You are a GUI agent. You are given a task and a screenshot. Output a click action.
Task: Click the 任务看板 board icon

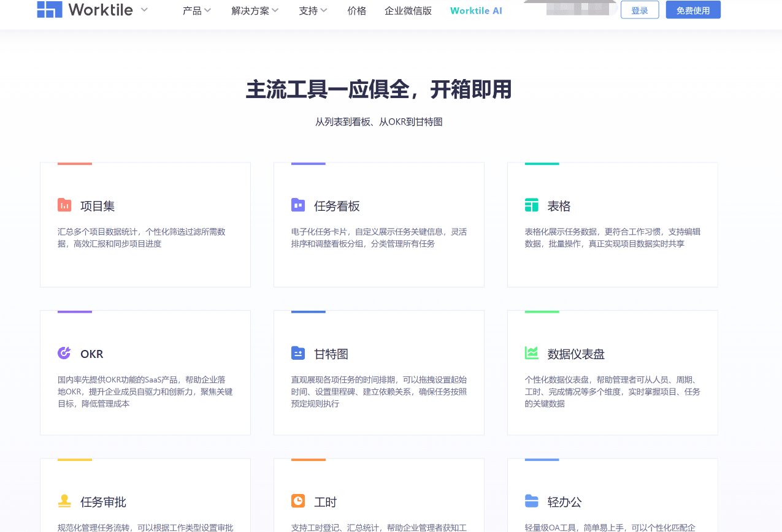point(298,205)
